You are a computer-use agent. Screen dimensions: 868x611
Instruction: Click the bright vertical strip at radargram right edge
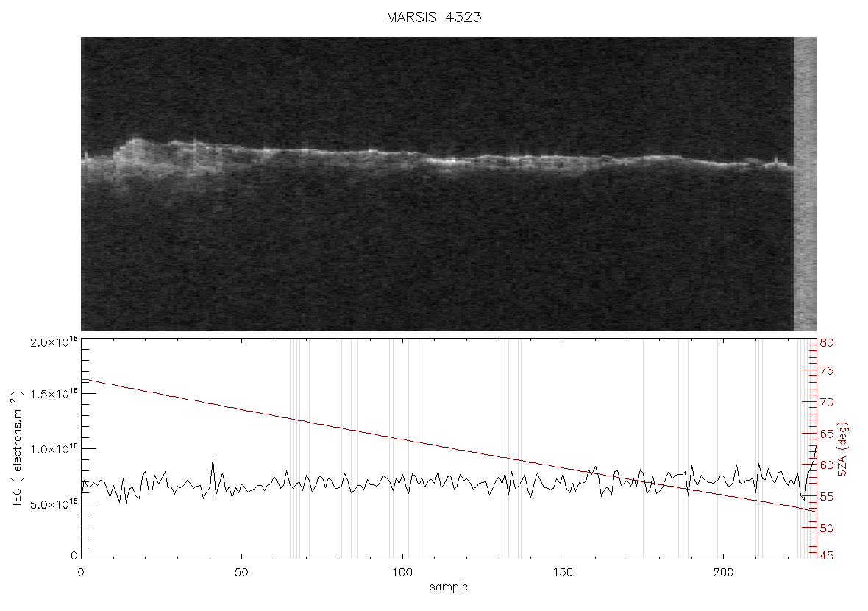(805, 184)
